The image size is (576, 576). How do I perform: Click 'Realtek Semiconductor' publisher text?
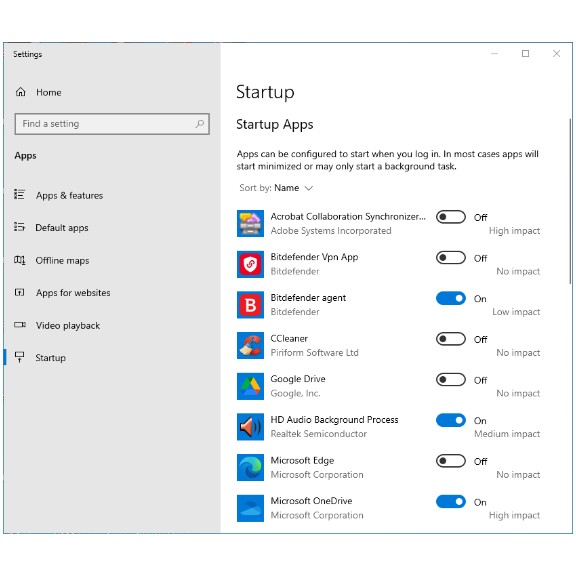point(318,434)
